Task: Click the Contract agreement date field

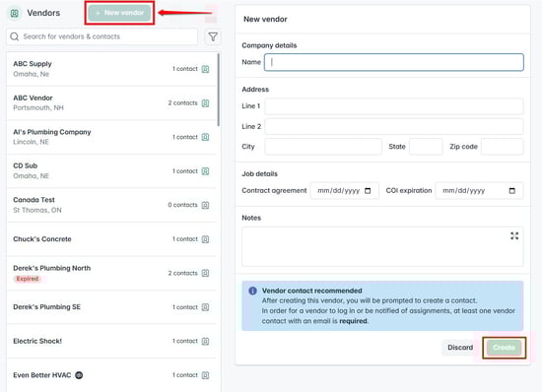Action: point(345,191)
